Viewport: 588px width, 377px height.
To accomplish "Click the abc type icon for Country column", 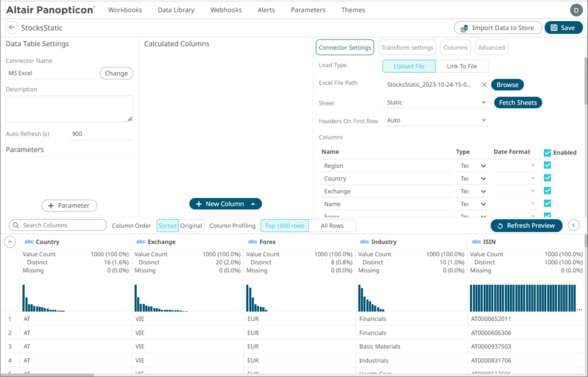I will 28,242.
